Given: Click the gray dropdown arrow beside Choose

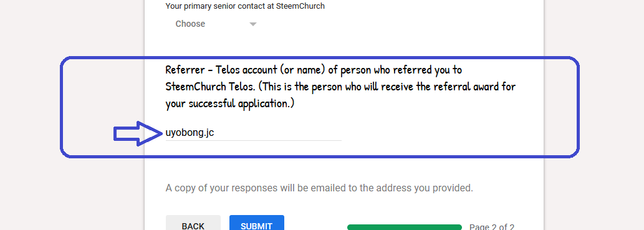Looking at the screenshot, I should pos(253,24).
